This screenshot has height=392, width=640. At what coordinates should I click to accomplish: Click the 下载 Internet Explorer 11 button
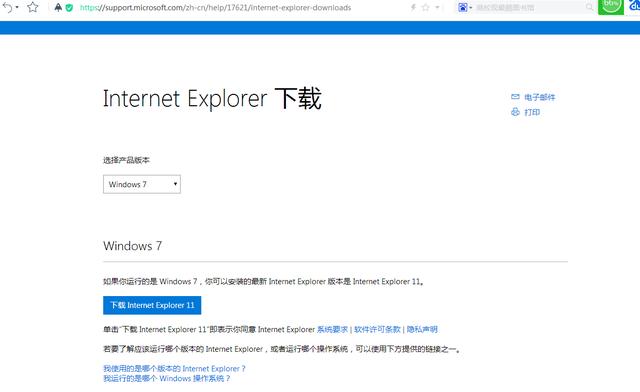coord(152,305)
